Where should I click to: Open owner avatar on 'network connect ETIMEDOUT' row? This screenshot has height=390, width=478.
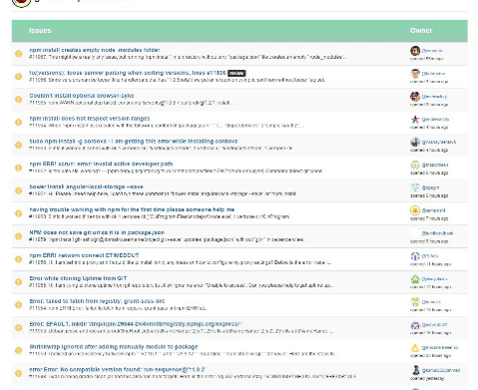pos(415,256)
